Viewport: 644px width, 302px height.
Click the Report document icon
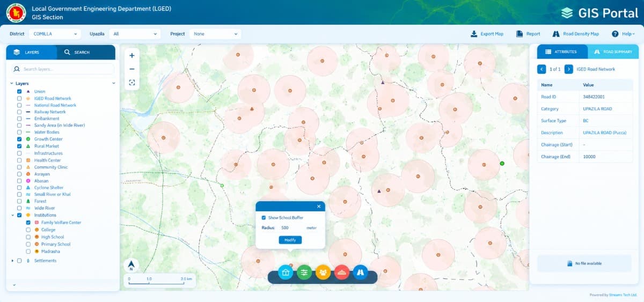tap(519, 34)
